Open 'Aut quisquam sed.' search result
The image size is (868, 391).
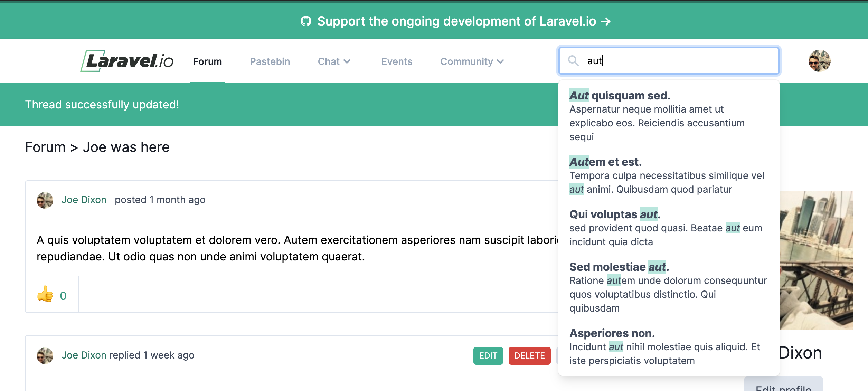click(x=620, y=96)
